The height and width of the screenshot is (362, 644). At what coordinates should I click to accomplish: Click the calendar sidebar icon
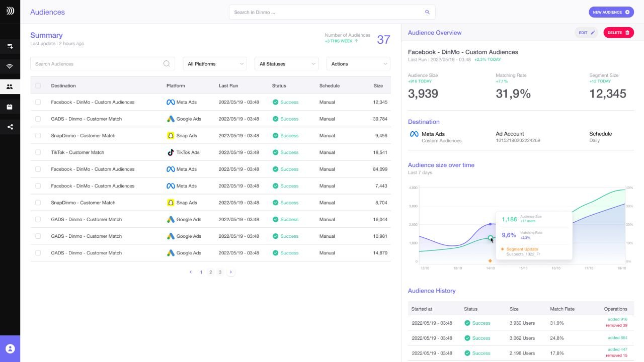[x=10, y=106]
